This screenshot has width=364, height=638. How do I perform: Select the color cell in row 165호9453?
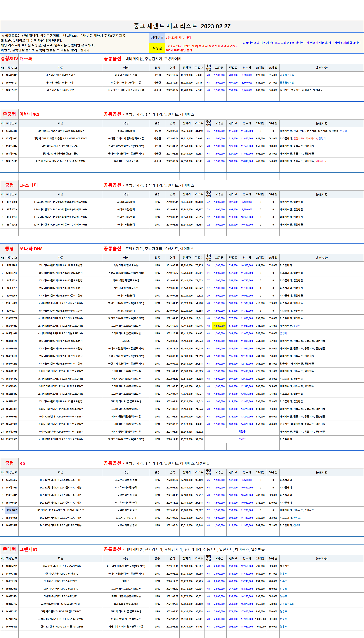(126, 401)
